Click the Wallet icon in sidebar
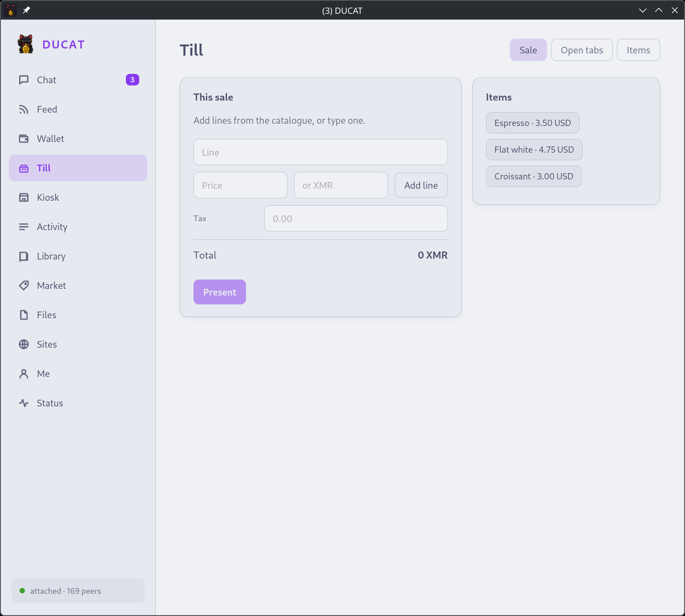This screenshot has height=616, width=685. coord(24,139)
